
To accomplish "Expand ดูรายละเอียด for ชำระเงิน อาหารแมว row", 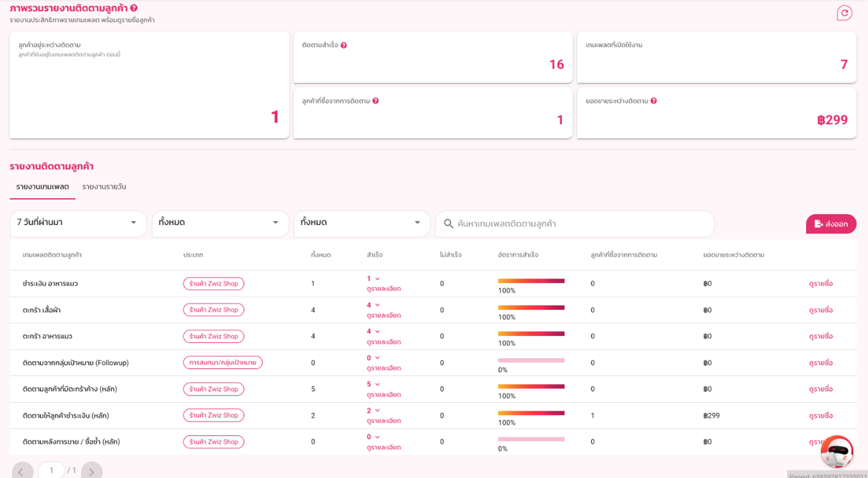I will [383, 289].
